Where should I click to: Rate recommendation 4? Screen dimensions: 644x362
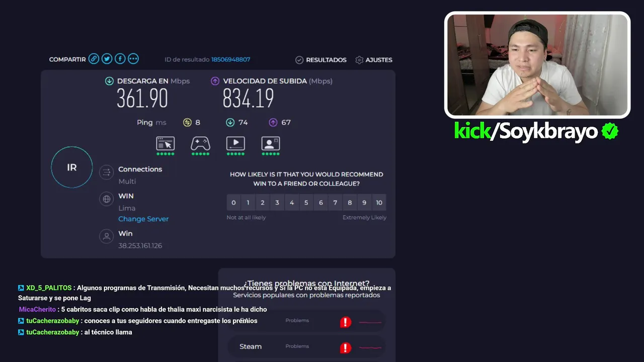pos(292,203)
